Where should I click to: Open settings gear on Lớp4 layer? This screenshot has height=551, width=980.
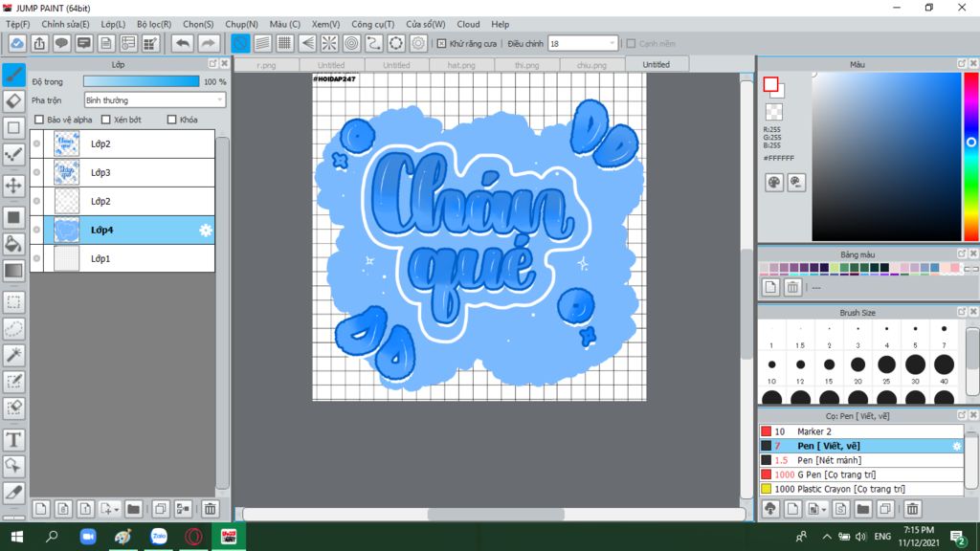[x=206, y=230]
